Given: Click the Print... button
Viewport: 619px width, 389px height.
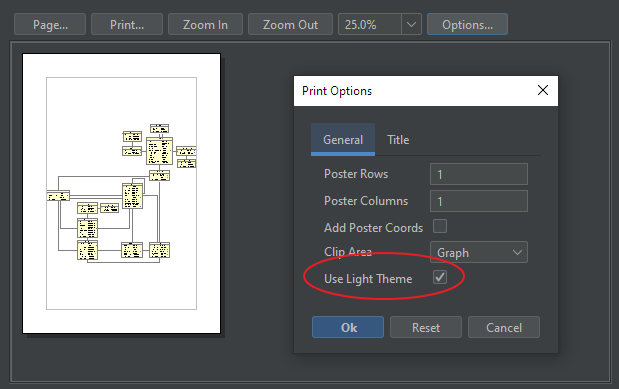Looking at the screenshot, I should [127, 24].
